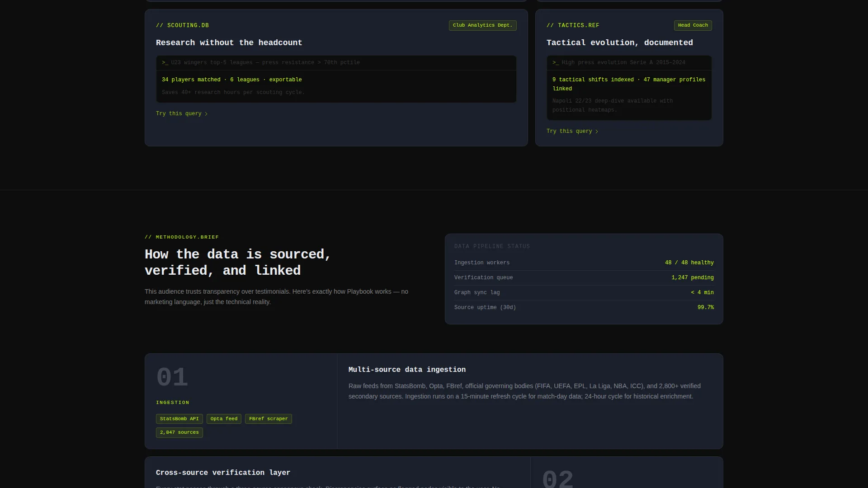Click the '// TACTICS.REF' label
This screenshot has width=868, height=488.
[x=573, y=25]
